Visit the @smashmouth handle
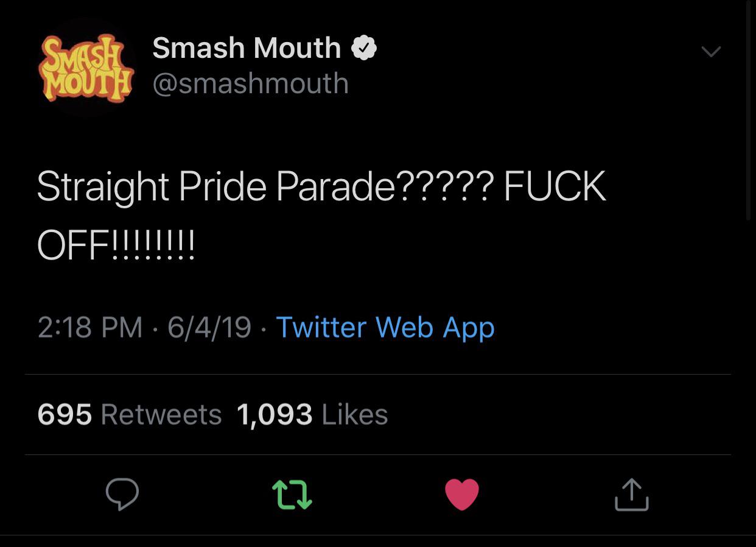756x547 pixels. point(251,83)
